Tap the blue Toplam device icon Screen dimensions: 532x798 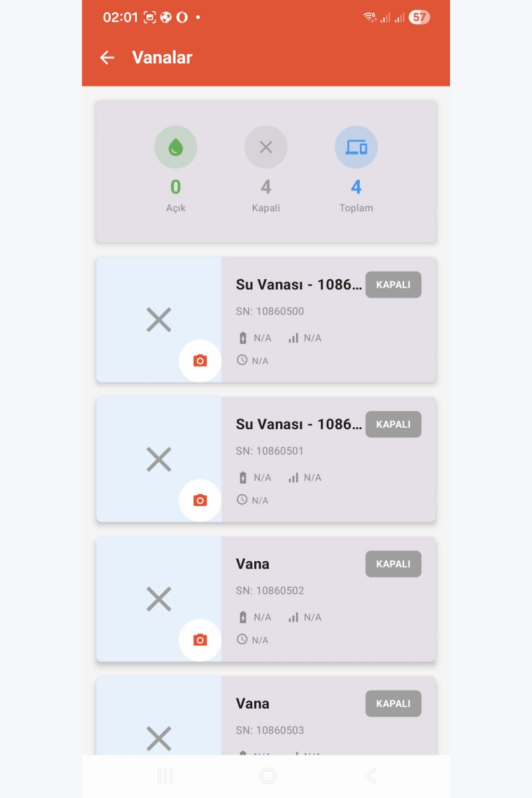(356, 146)
